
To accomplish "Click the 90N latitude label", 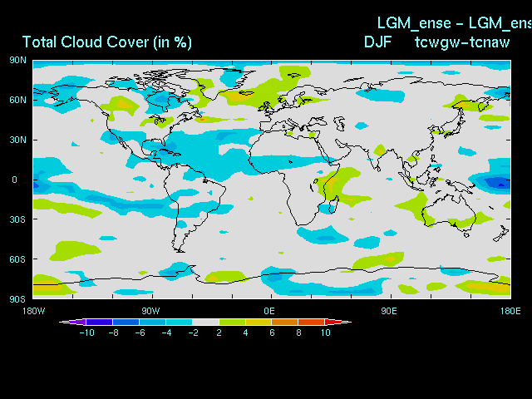I will (17, 61).
